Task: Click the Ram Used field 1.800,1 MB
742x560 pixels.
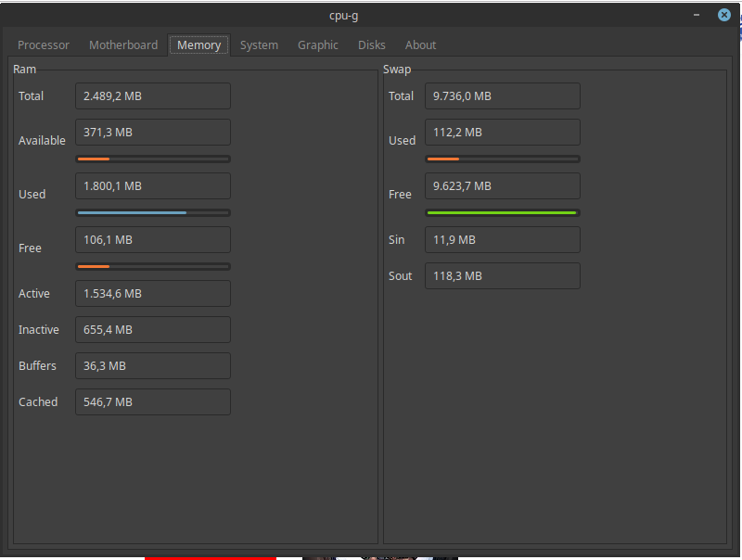Action: [x=153, y=185]
